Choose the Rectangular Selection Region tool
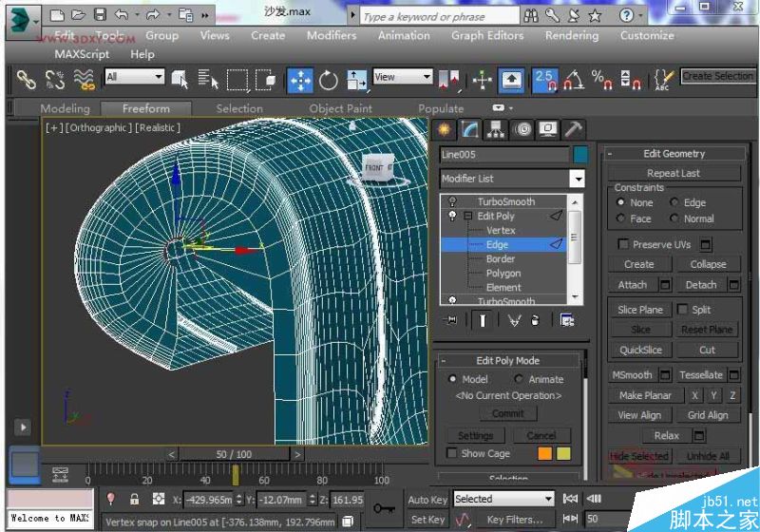760x532 pixels. point(237,80)
